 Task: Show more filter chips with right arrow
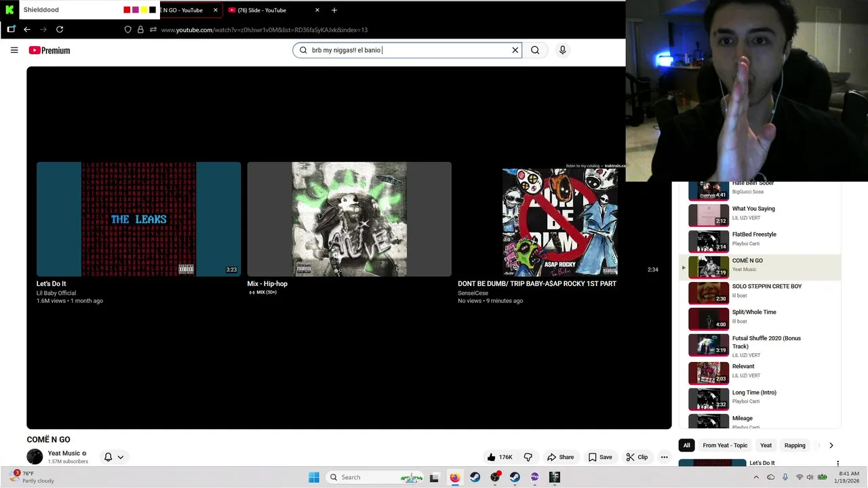[x=831, y=445]
